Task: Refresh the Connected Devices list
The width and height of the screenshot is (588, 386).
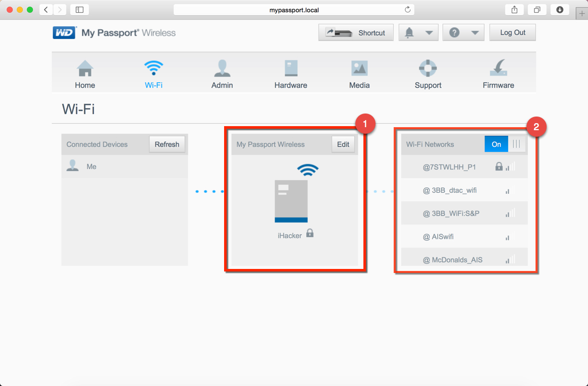Action: click(167, 144)
